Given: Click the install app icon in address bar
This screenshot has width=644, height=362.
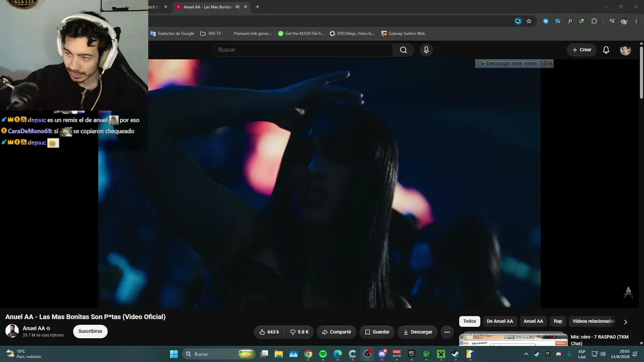Looking at the screenshot, I should click(518, 21).
